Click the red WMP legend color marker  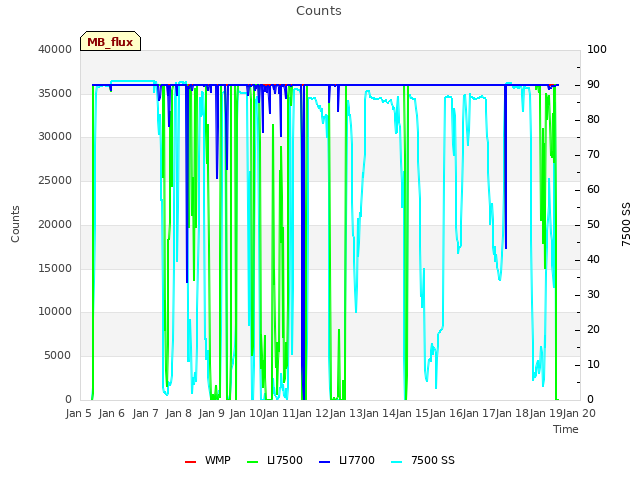[191, 462]
